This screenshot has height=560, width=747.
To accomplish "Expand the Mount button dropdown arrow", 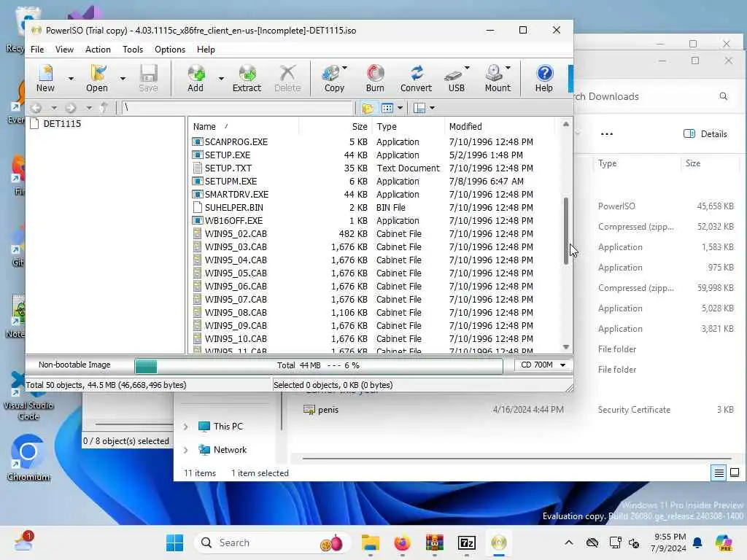I will tap(508, 68).
